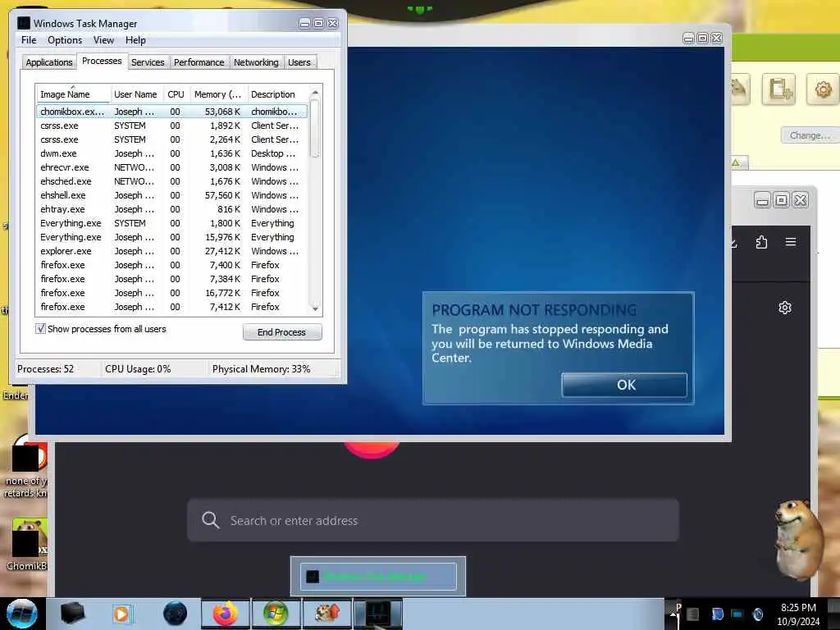The height and width of the screenshot is (630, 840).
Task: Select the firefox.exe row using 7,400 K
Action: pos(172,265)
